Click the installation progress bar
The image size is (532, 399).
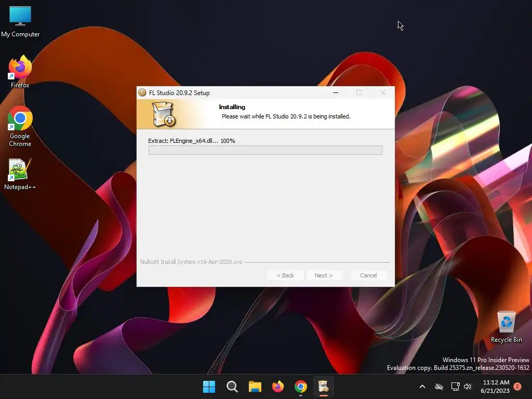[x=265, y=150]
